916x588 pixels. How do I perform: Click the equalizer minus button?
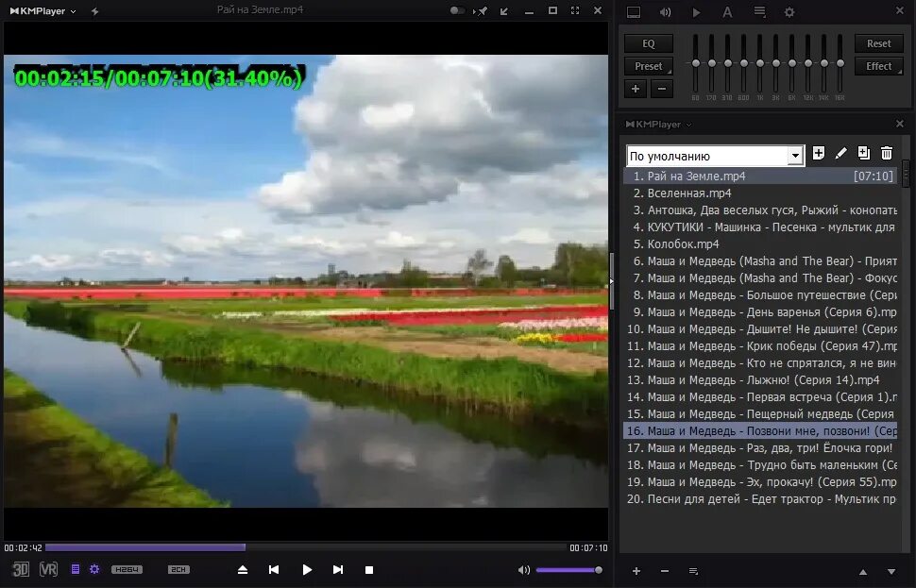coord(662,89)
